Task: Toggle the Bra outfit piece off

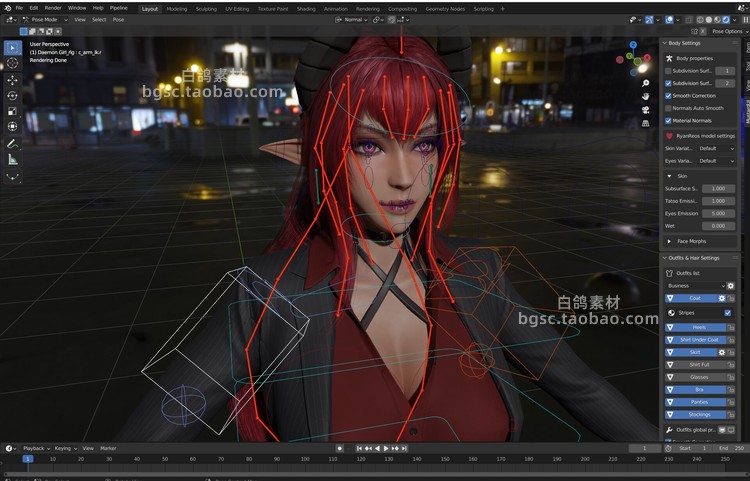Action: (695, 390)
